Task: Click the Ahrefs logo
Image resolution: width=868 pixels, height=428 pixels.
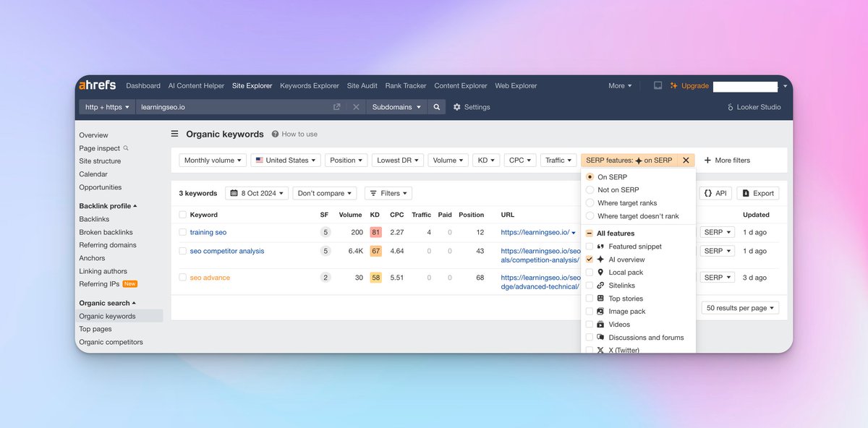Action: coord(97,85)
